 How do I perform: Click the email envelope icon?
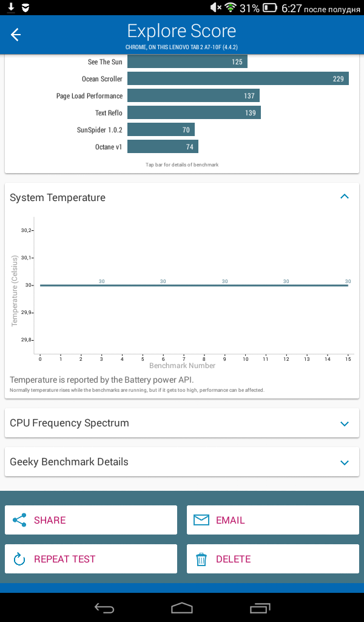click(x=201, y=520)
